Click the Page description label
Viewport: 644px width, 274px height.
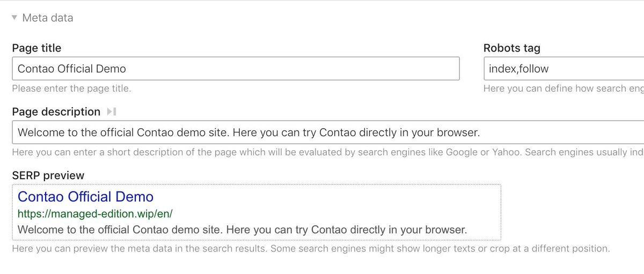[x=56, y=112]
